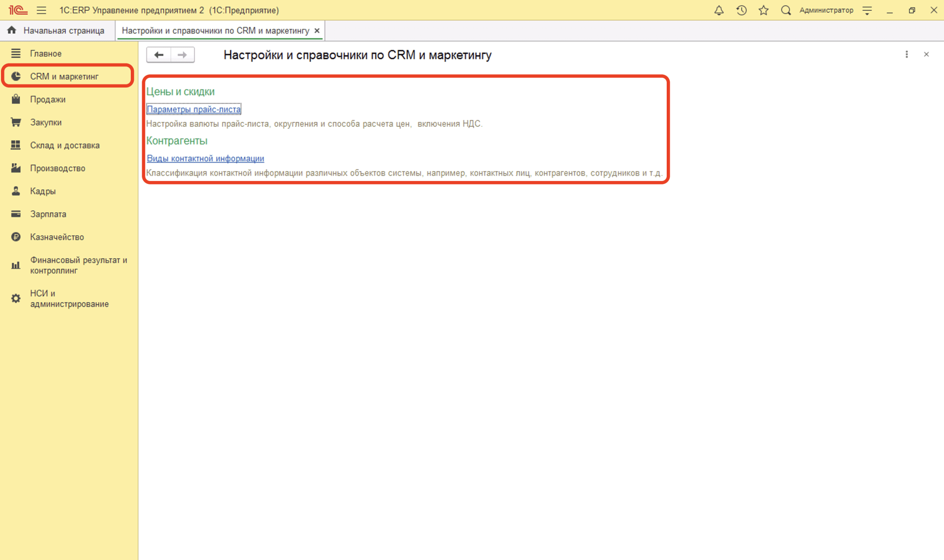Select the Продажи section
The width and height of the screenshot is (944, 560).
coord(48,99)
